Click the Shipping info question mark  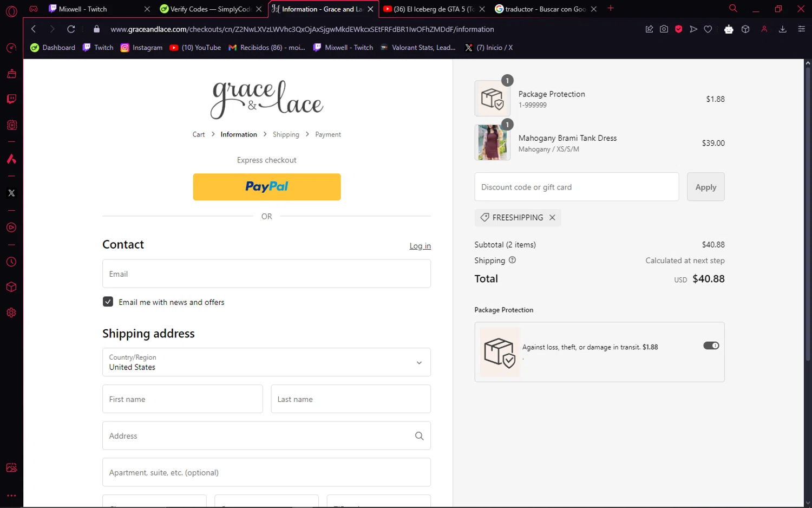pos(512,260)
